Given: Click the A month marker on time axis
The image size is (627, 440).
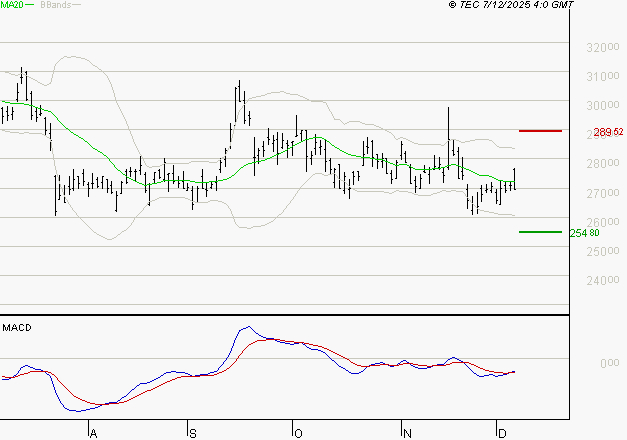Looking at the screenshot, I should 93,433.
